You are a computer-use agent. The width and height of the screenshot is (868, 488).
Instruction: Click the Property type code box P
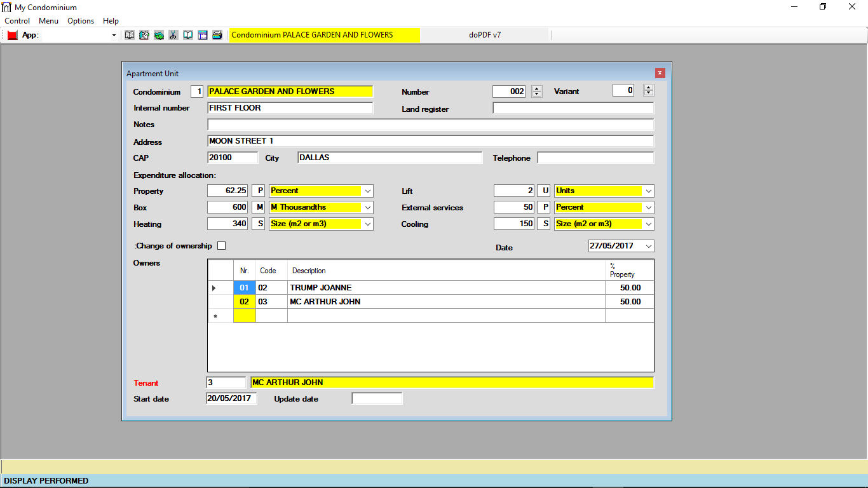click(x=259, y=191)
